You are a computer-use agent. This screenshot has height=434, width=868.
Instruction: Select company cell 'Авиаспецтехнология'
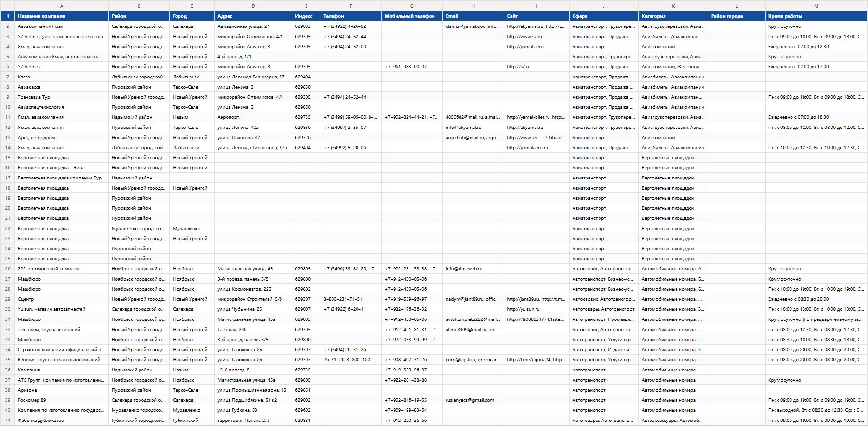[x=62, y=107]
